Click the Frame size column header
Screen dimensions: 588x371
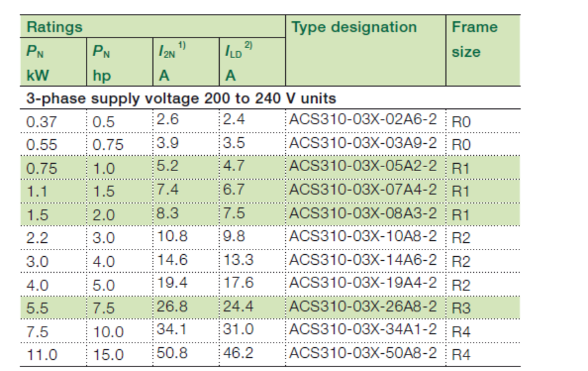483,51
